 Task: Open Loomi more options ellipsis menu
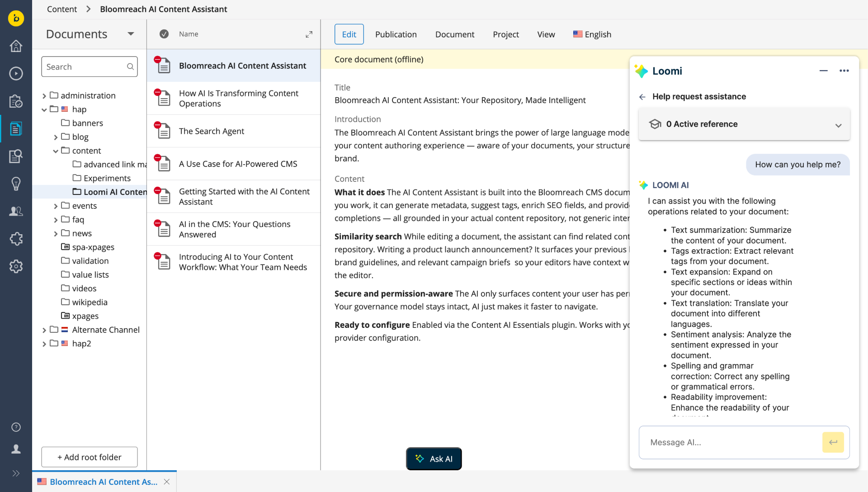[844, 71]
